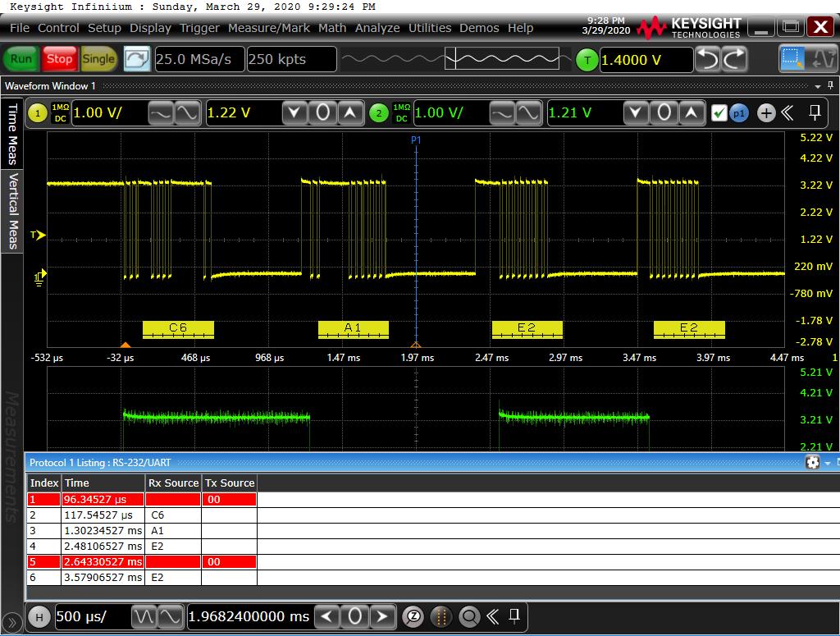Open horizontal zoom magnifier icon

click(x=468, y=616)
